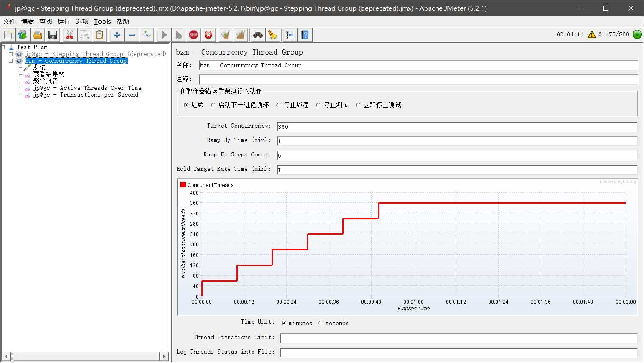
Task: Select the 停止线程 radio option
Action: 278,105
